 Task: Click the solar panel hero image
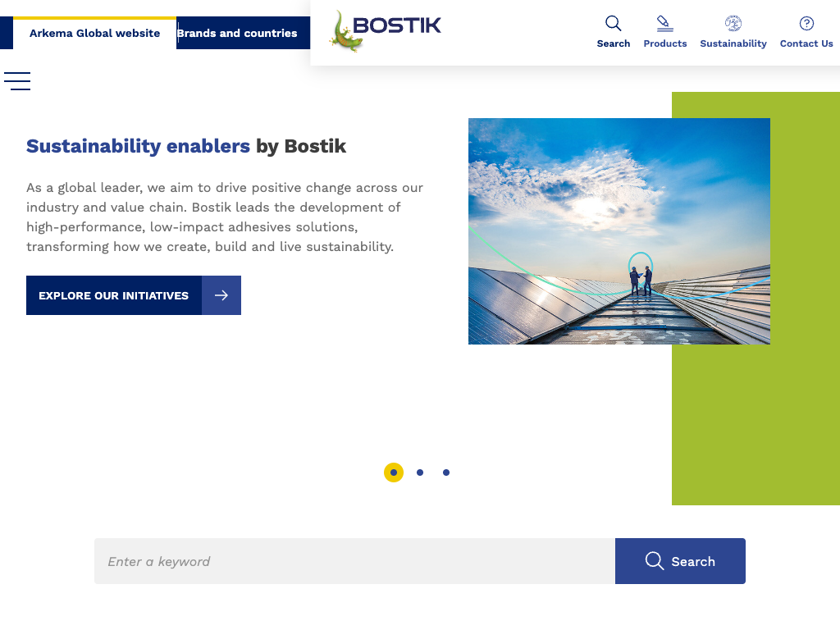pos(619,231)
